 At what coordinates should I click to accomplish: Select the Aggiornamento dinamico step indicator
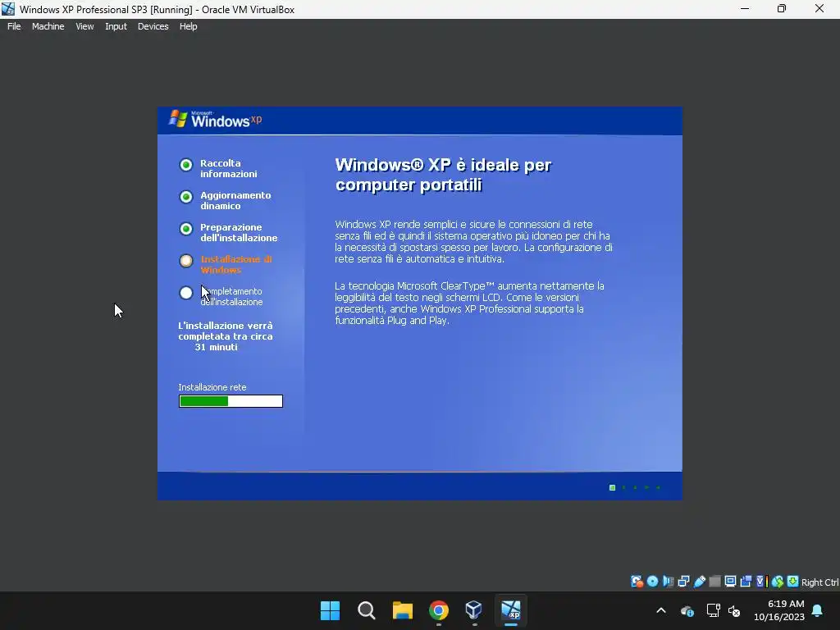pyautogui.click(x=186, y=197)
